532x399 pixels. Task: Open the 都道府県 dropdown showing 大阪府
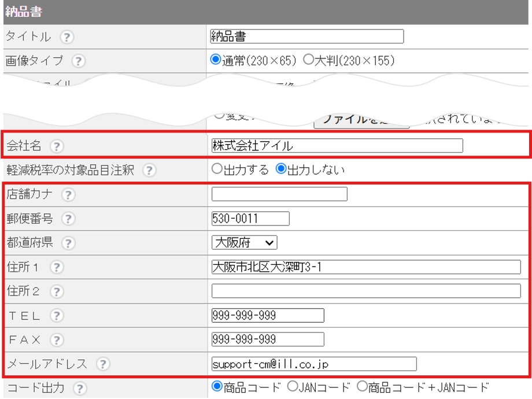point(244,243)
